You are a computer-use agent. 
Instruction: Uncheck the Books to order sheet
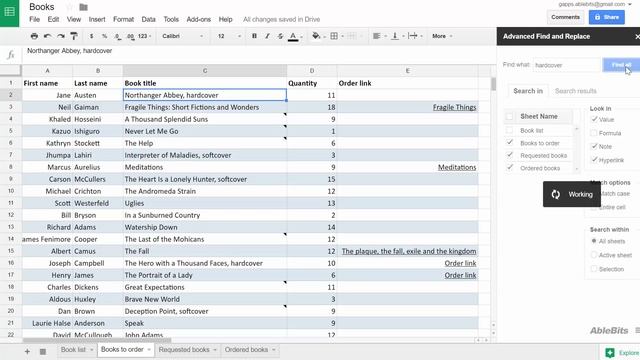click(509, 142)
